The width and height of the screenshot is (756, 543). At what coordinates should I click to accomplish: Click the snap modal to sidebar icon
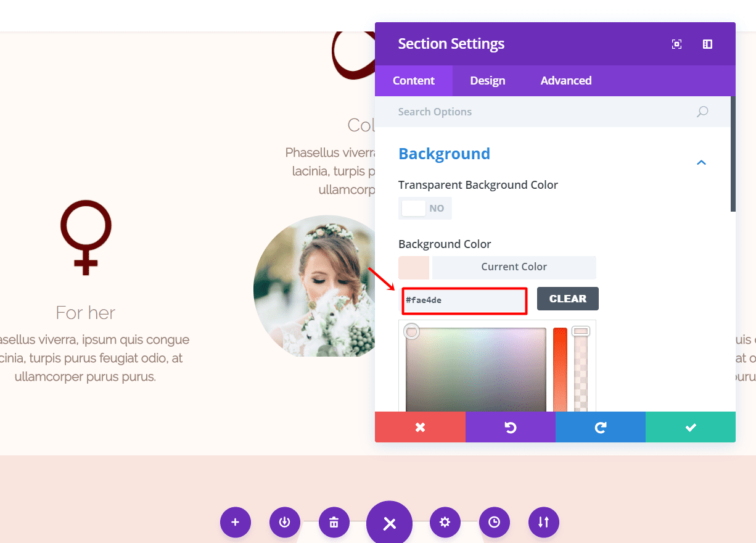707,44
